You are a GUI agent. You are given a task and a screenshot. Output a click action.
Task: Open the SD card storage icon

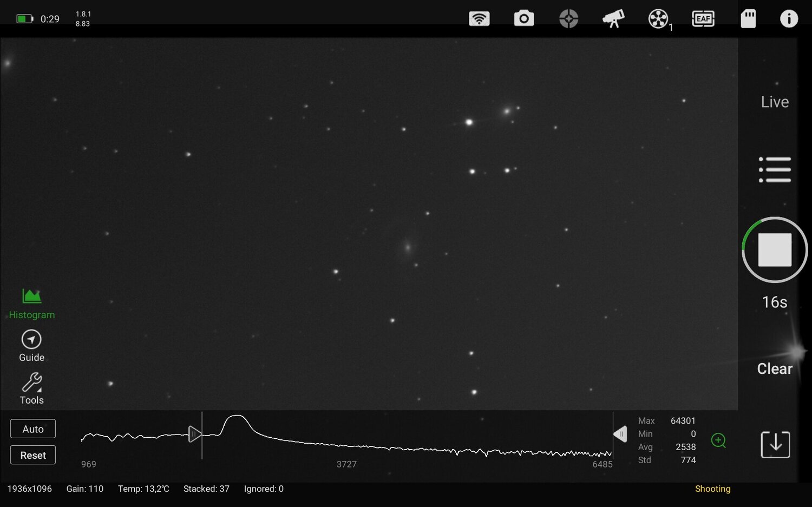[x=748, y=19]
